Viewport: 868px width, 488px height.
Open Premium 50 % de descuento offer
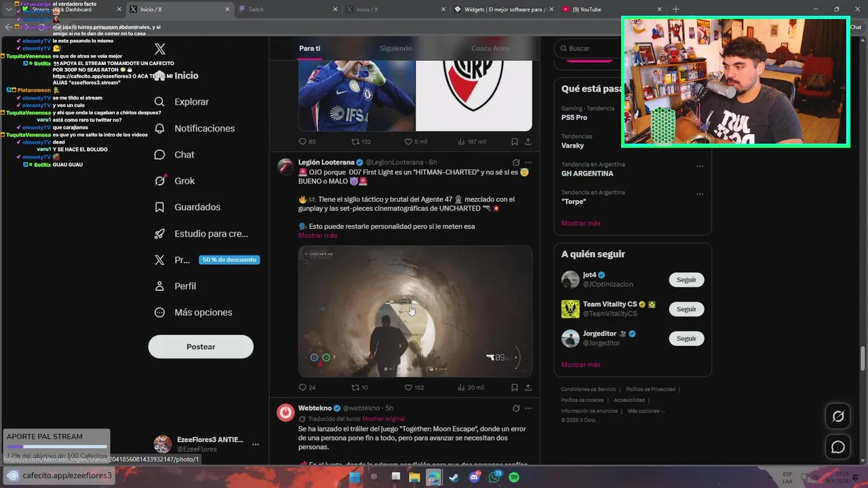pyautogui.click(x=207, y=260)
